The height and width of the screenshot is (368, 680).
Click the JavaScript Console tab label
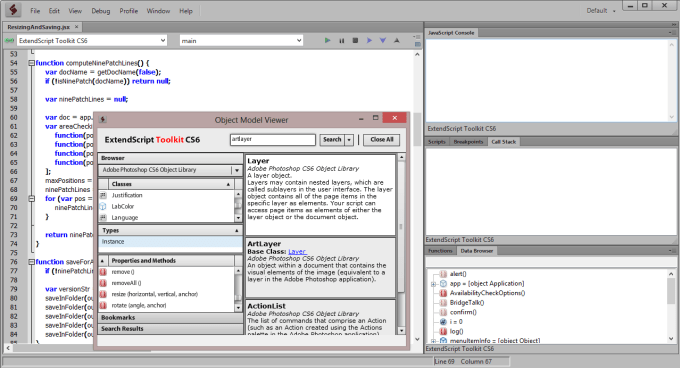tap(451, 33)
